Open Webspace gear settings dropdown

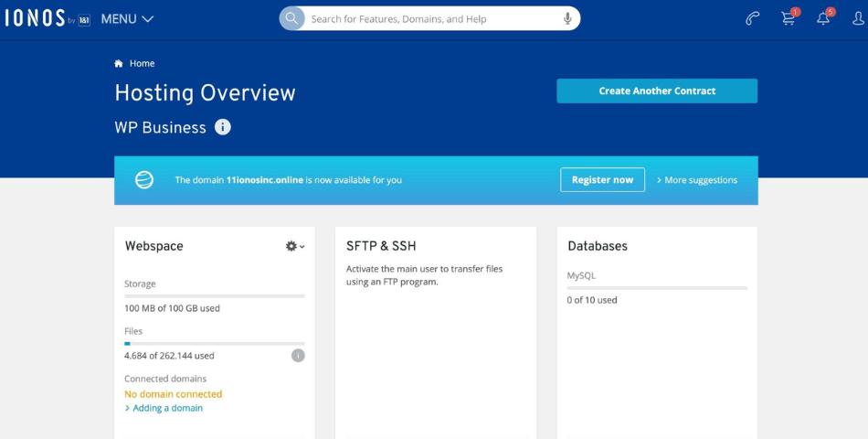coord(294,246)
